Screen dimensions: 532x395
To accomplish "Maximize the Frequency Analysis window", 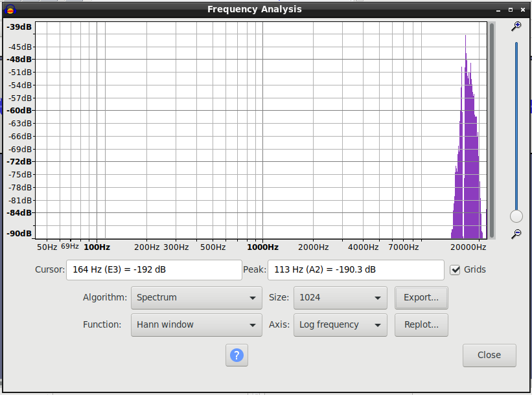I will click(x=510, y=10).
